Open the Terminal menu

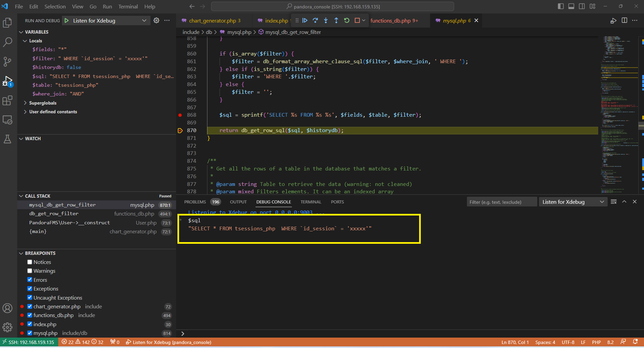(128, 6)
